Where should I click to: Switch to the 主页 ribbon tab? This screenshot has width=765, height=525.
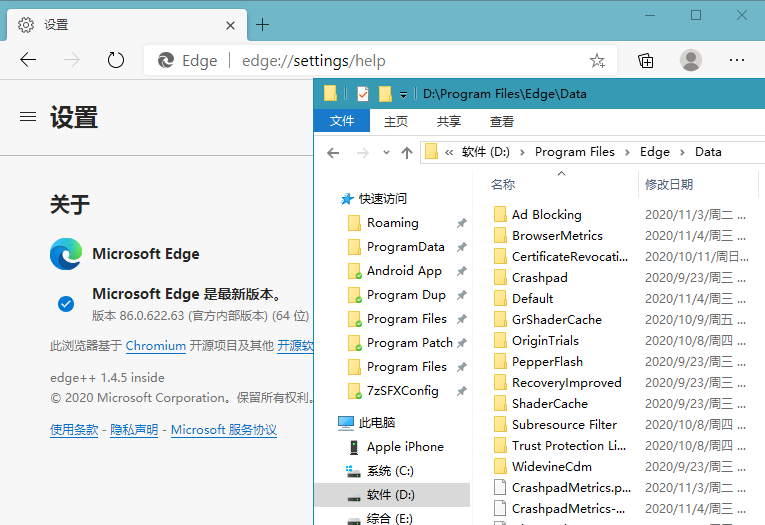396,121
